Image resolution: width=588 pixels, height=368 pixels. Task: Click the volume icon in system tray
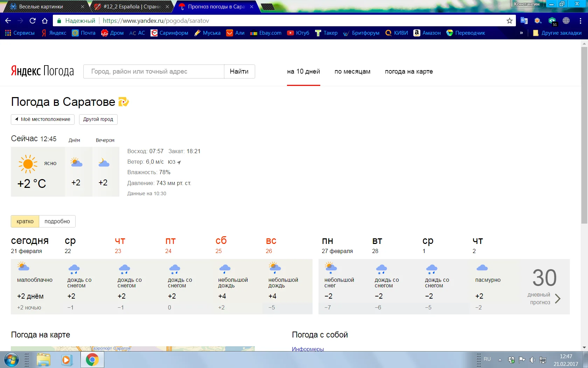[532, 360]
